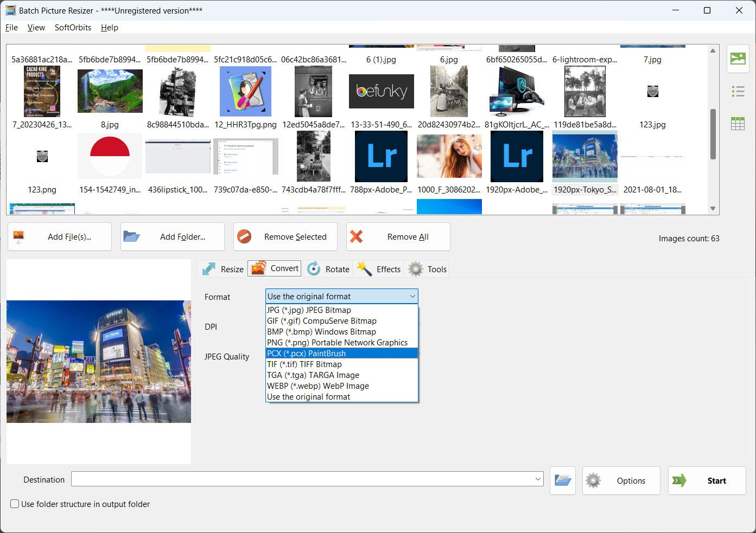Click Add File(s) button

click(x=60, y=237)
